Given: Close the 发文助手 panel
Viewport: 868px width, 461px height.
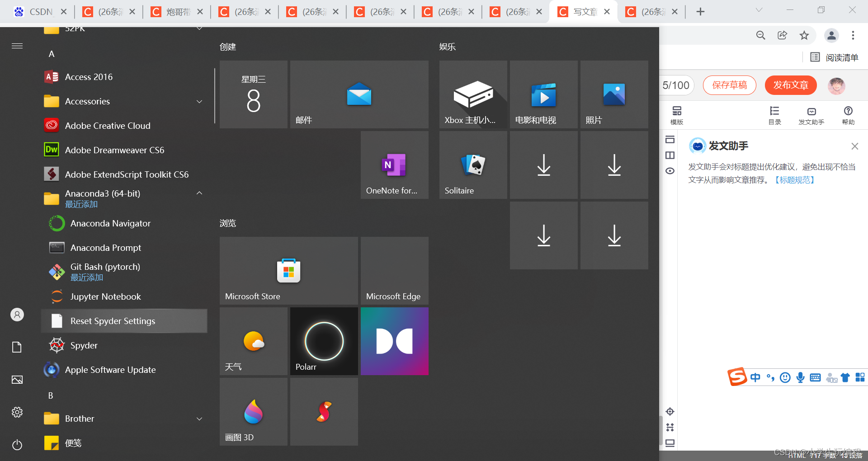Looking at the screenshot, I should pos(854,146).
